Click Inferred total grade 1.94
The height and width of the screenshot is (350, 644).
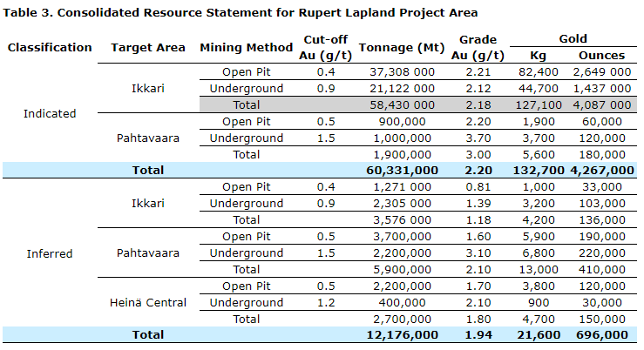pyautogui.click(x=478, y=335)
